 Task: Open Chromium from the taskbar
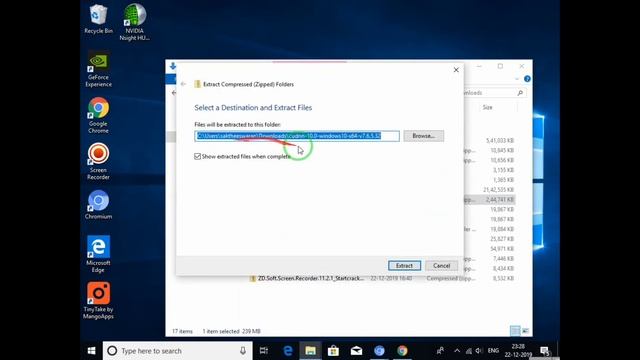coord(379,351)
